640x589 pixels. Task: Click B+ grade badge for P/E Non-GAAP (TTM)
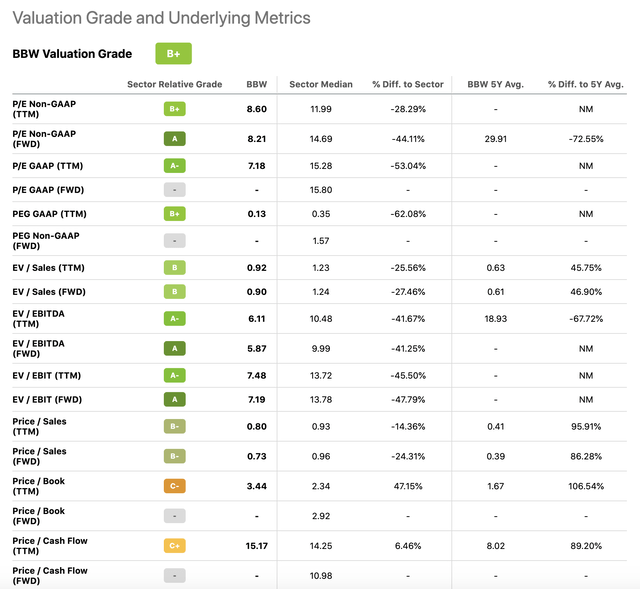[x=175, y=109]
